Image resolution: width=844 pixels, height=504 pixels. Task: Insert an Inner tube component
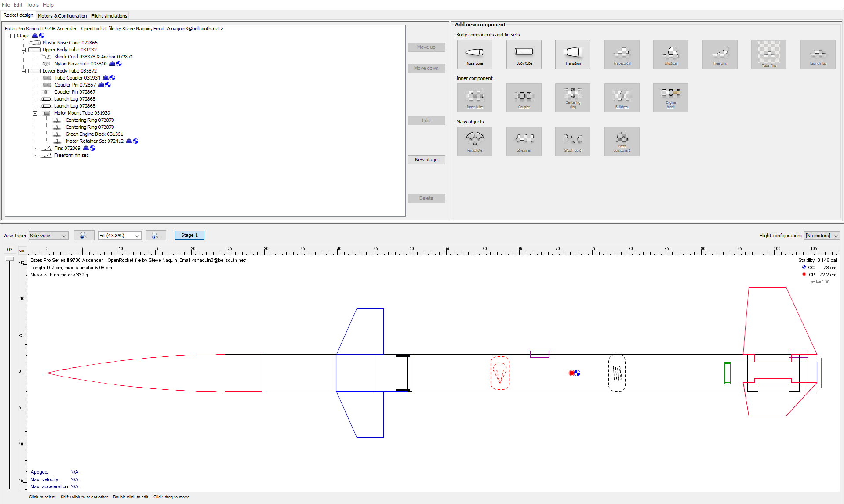pyautogui.click(x=474, y=98)
